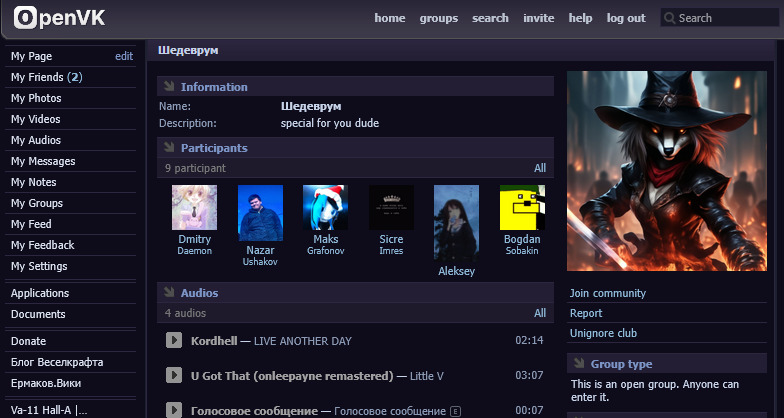Open the group's wolf avatar image

click(666, 171)
